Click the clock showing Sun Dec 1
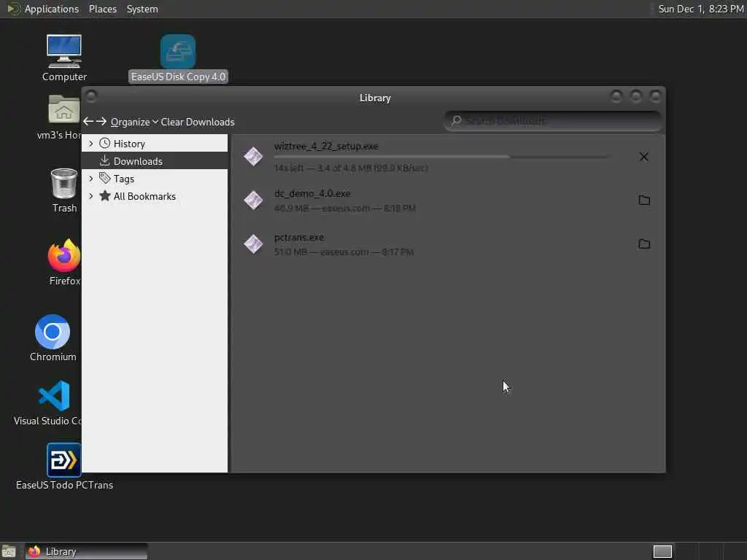This screenshot has width=747, height=560. [700, 9]
